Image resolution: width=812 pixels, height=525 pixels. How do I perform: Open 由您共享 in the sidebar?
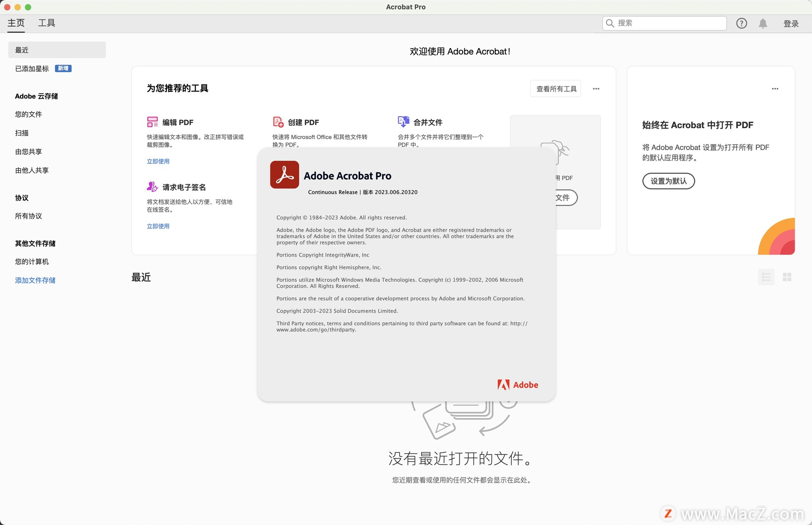point(28,152)
